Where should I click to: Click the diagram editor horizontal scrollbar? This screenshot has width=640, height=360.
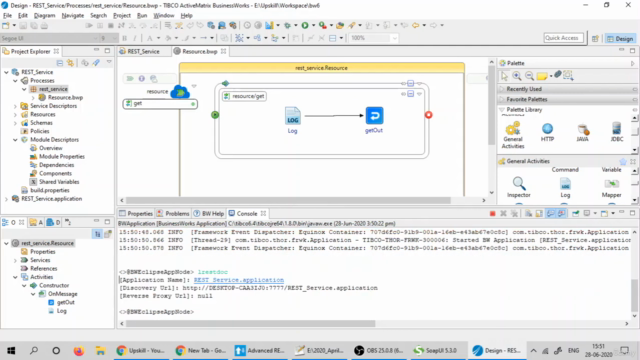(x=288, y=200)
